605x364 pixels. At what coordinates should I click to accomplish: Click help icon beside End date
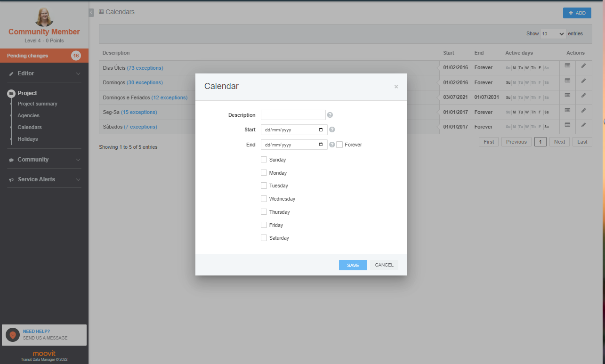pyautogui.click(x=332, y=145)
